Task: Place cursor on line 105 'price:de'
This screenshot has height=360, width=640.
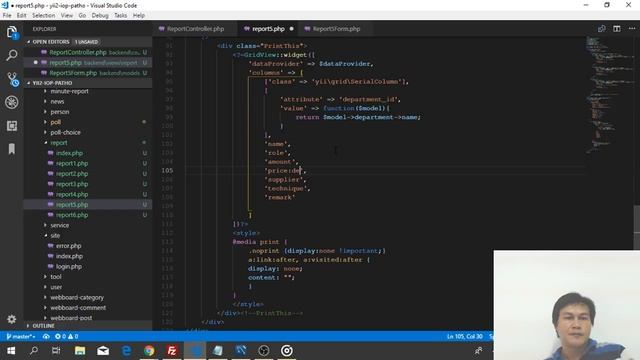Action: pyautogui.click(x=285, y=171)
